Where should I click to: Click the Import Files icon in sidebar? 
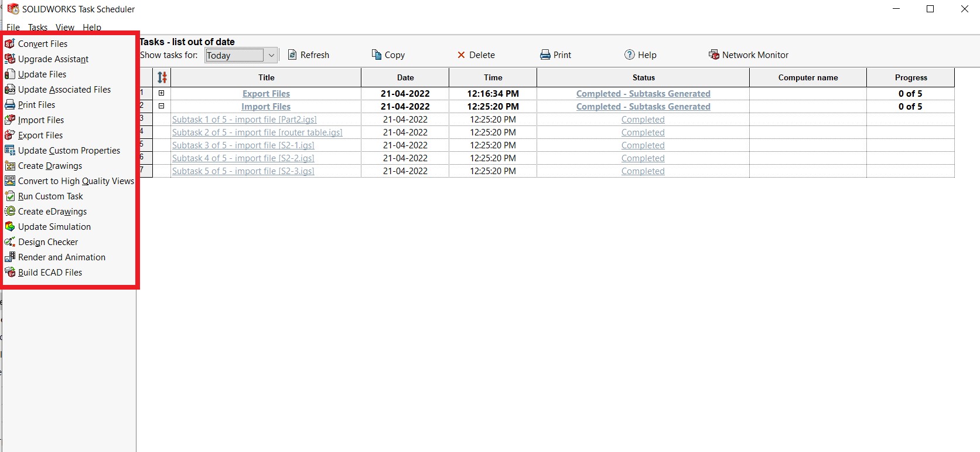pos(10,120)
